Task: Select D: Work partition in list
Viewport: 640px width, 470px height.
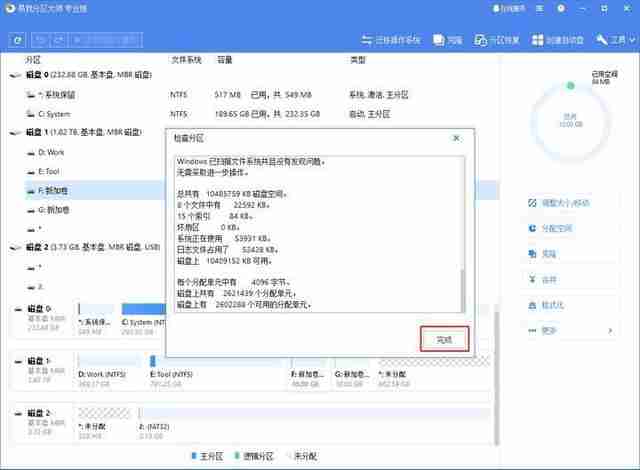Action: [50, 152]
